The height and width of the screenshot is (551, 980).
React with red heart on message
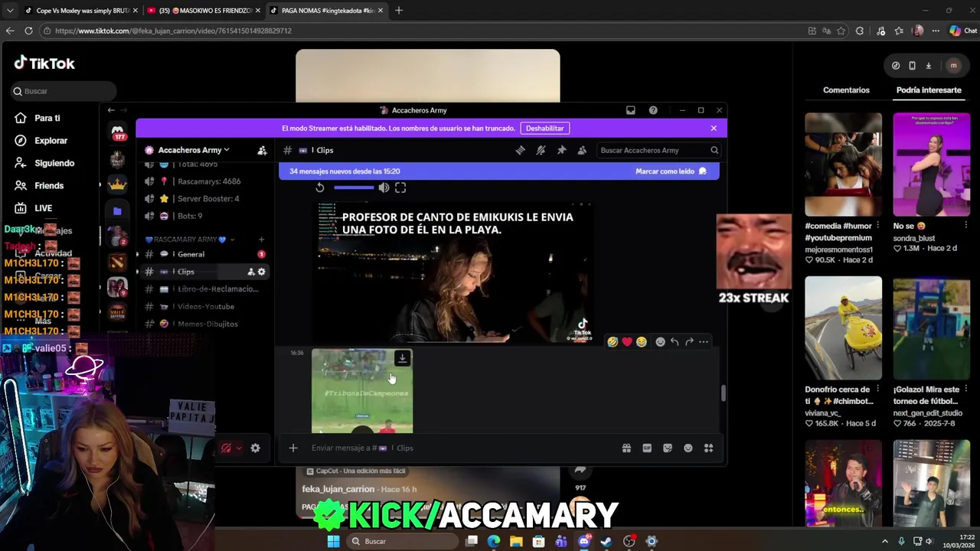pos(627,342)
